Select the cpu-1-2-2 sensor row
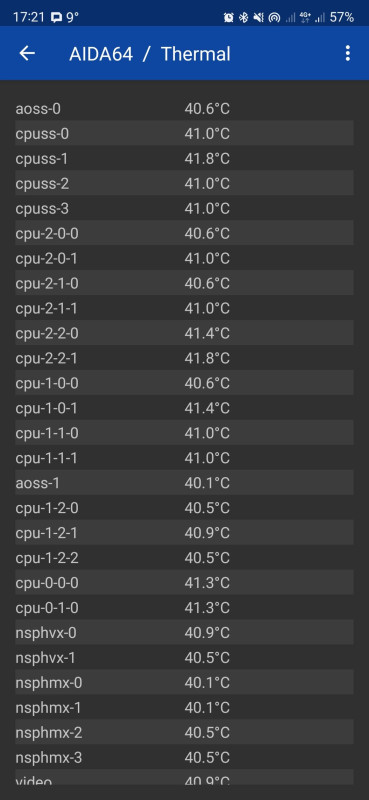The image size is (369, 800). (x=184, y=558)
